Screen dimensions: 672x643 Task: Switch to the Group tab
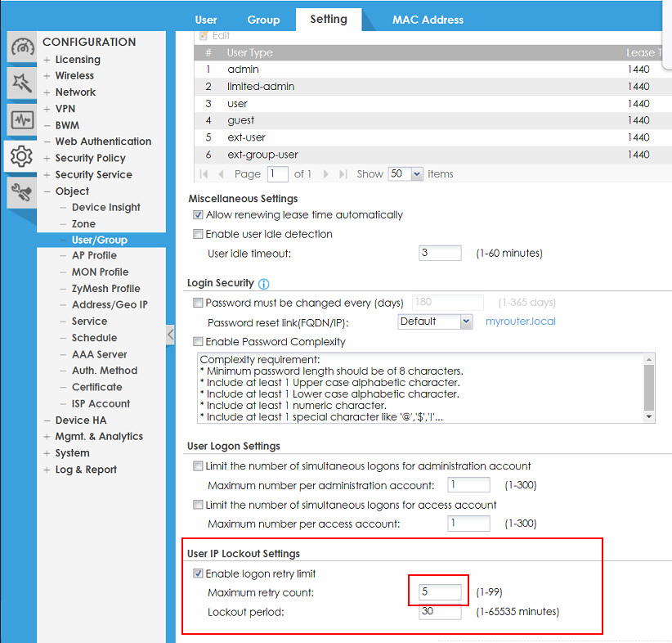[x=263, y=20]
